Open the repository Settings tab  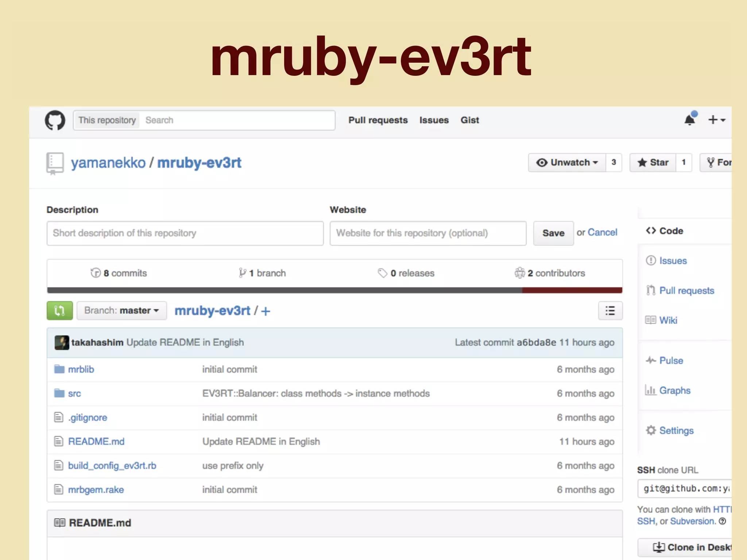coord(670,431)
